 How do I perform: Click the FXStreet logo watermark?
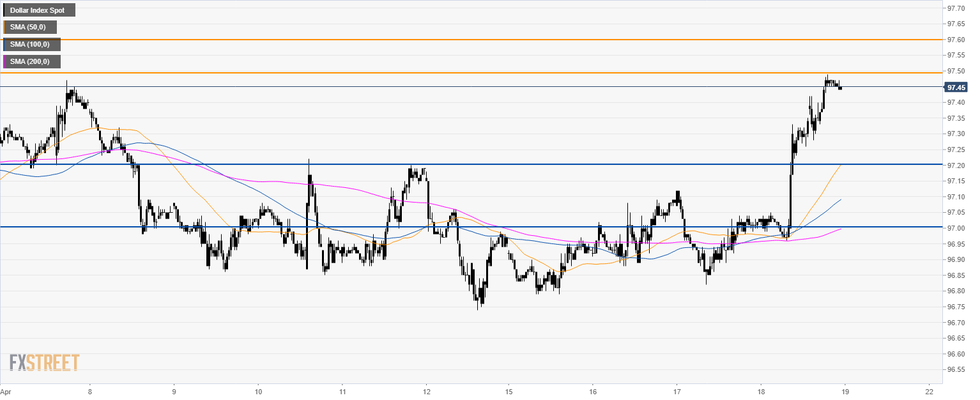click(44, 362)
